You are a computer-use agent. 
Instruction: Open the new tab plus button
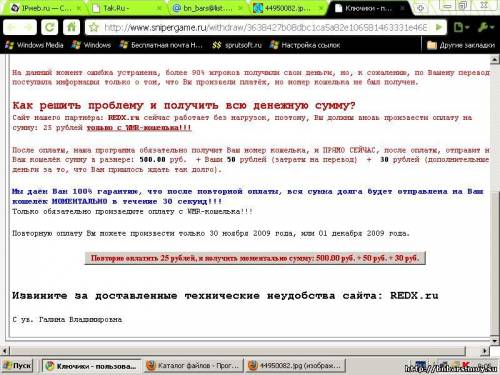420,8
